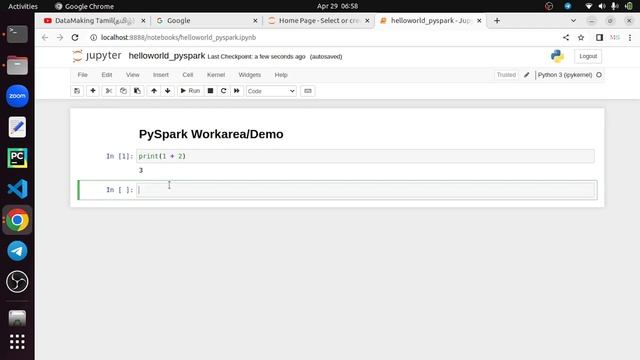Open OBS Studio from the dock
Image resolution: width=640 pixels, height=360 pixels.
coord(17,282)
